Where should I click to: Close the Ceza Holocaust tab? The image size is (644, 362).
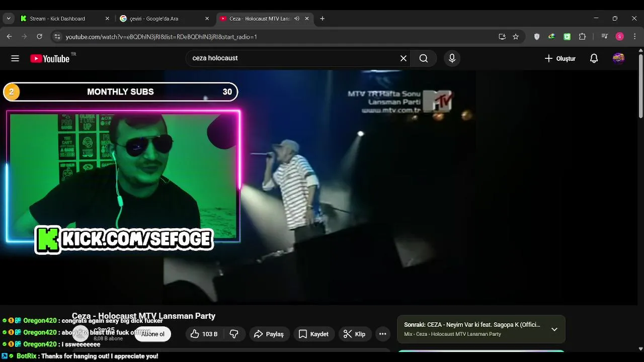tap(308, 19)
